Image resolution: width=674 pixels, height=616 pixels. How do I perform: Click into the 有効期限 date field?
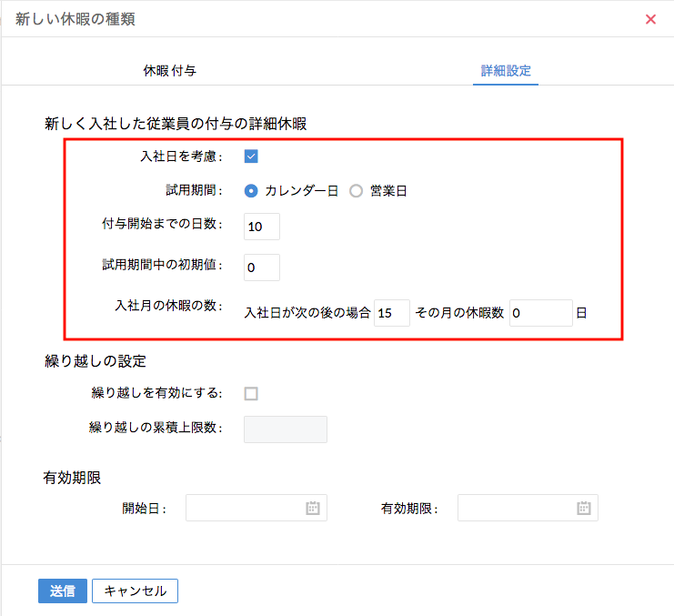click(517, 509)
